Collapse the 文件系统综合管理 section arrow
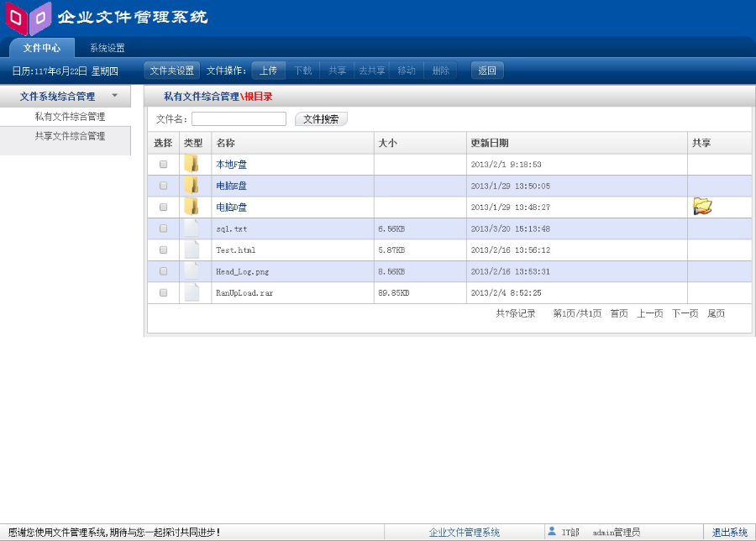This screenshot has width=756, height=541. [117, 96]
